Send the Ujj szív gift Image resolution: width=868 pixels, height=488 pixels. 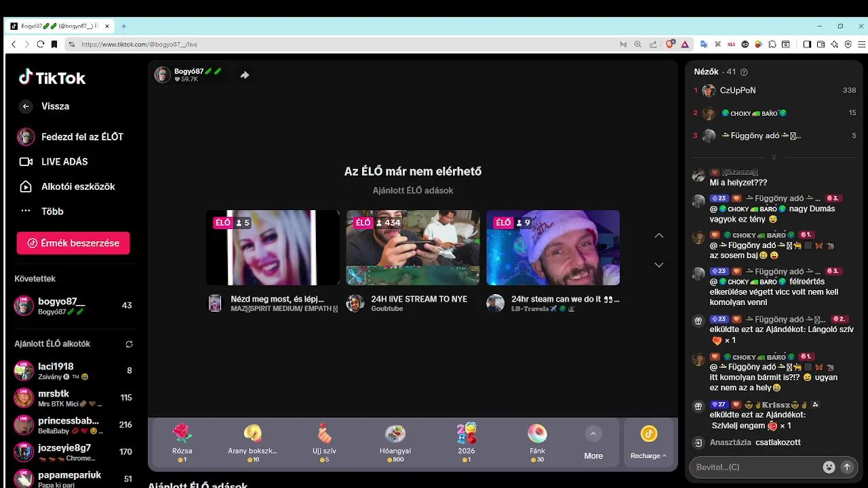[x=324, y=443]
